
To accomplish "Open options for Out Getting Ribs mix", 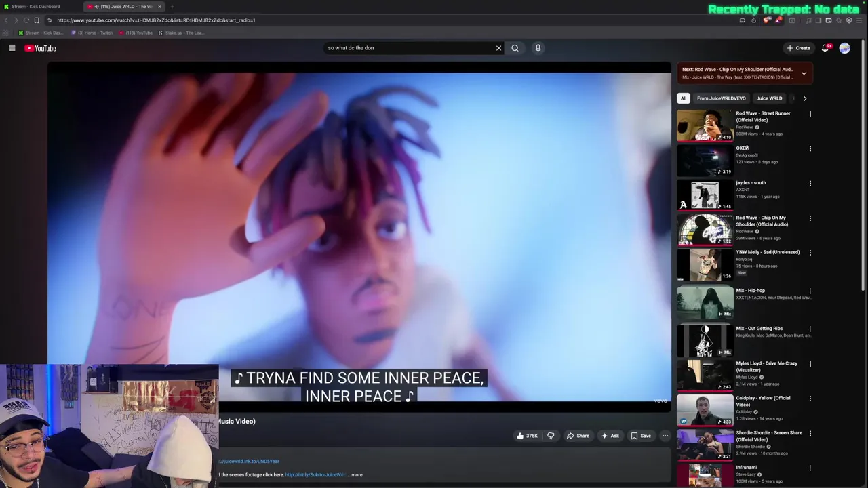I will (810, 329).
